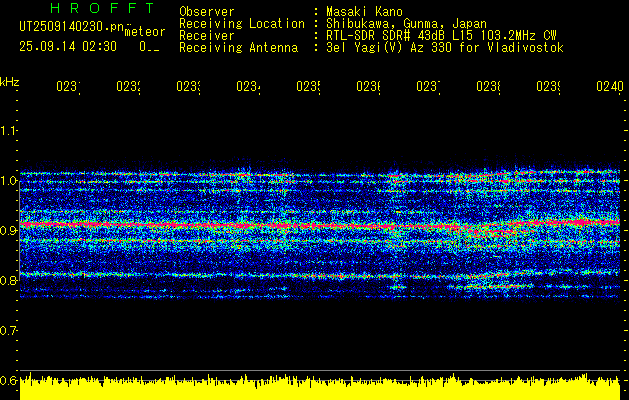Click the 0231 time marker

coord(68,86)
